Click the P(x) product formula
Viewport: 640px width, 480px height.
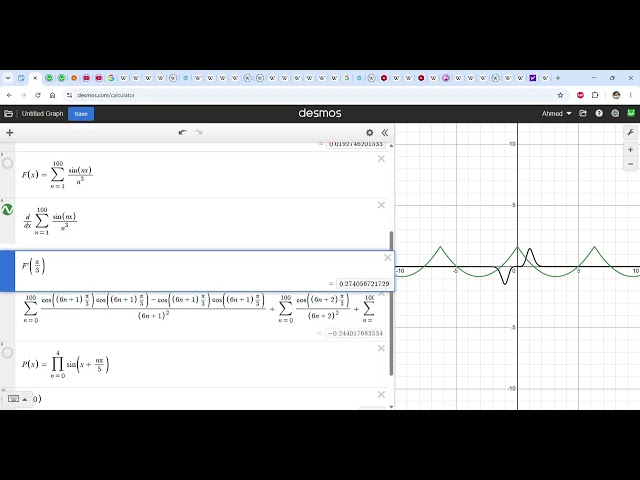65,364
